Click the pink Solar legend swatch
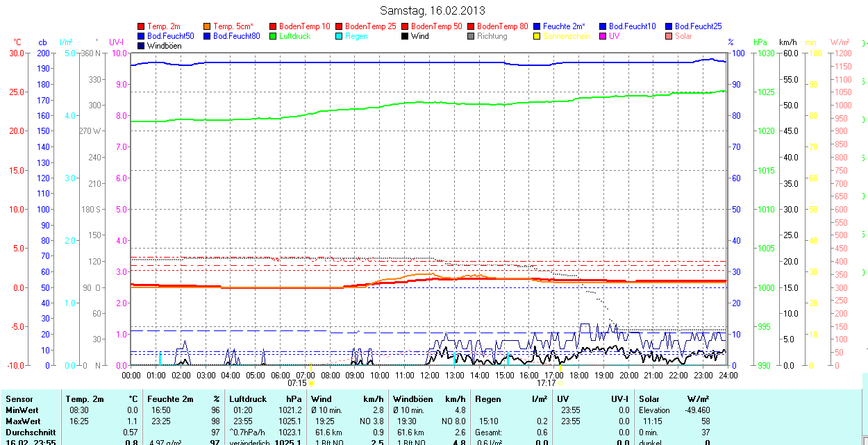The height and width of the screenshot is (445, 868). point(669,36)
